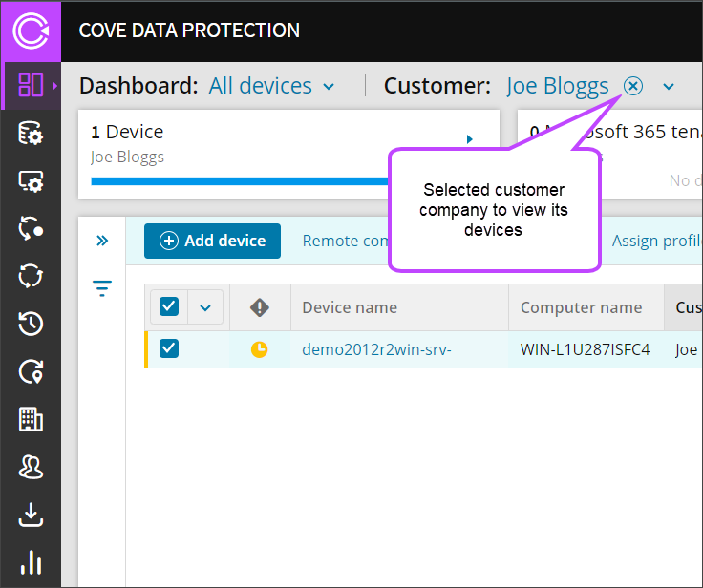The height and width of the screenshot is (588, 703).
Task: Sort by the Device name column header
Action: click(350, 307)
